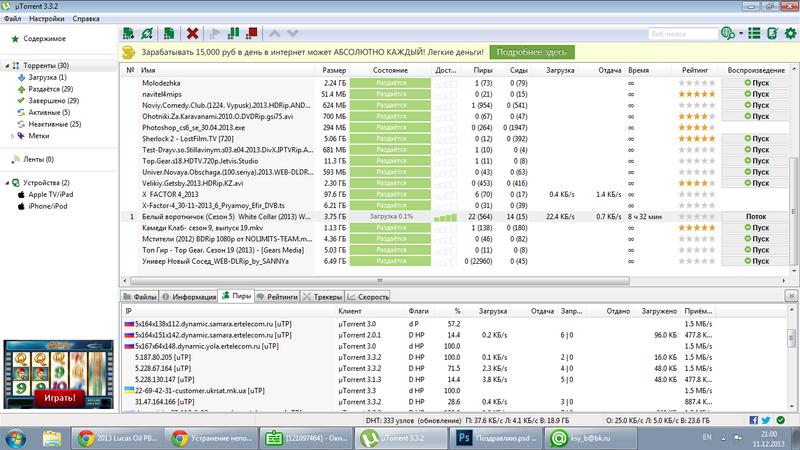Click the Подробнее здесь ad button

click(x=532, y=52)
